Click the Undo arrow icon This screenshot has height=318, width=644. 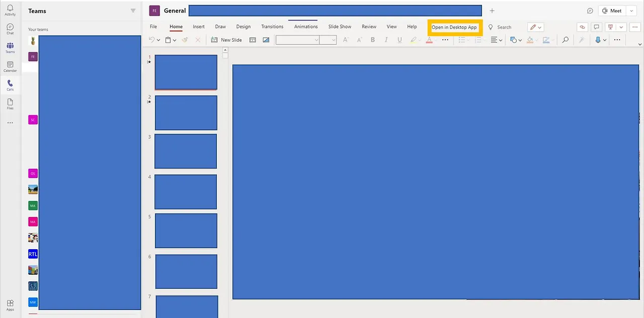(x=152, y=40)
